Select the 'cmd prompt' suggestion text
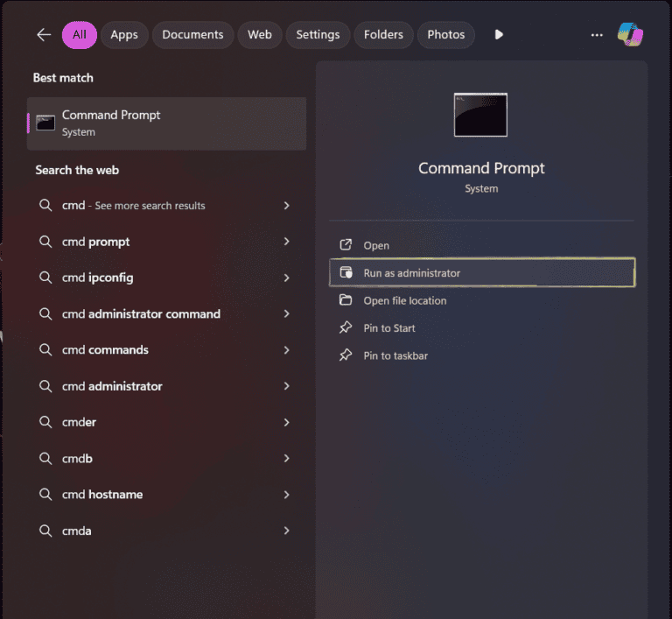The width and height of the screenshot is (672, 619). coord(95,242)
